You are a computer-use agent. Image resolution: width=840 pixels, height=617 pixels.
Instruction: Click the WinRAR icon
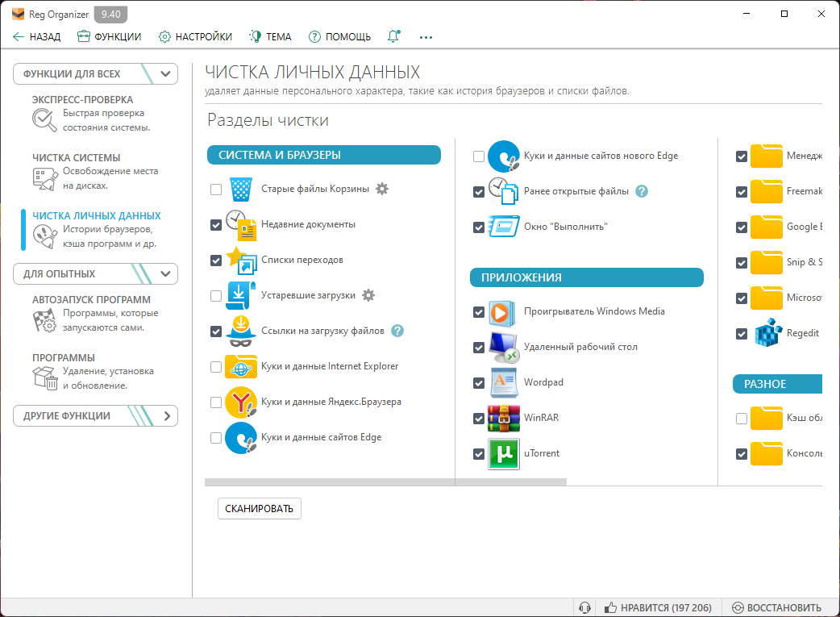[x=504, y=418]
